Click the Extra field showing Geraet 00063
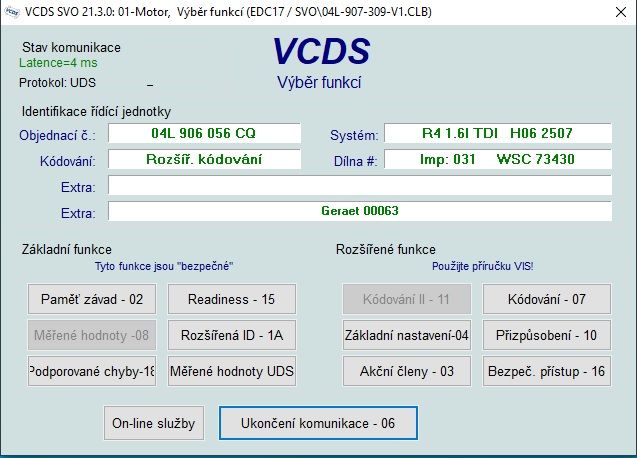Viewport: 637px width, 458px height. 359,211
